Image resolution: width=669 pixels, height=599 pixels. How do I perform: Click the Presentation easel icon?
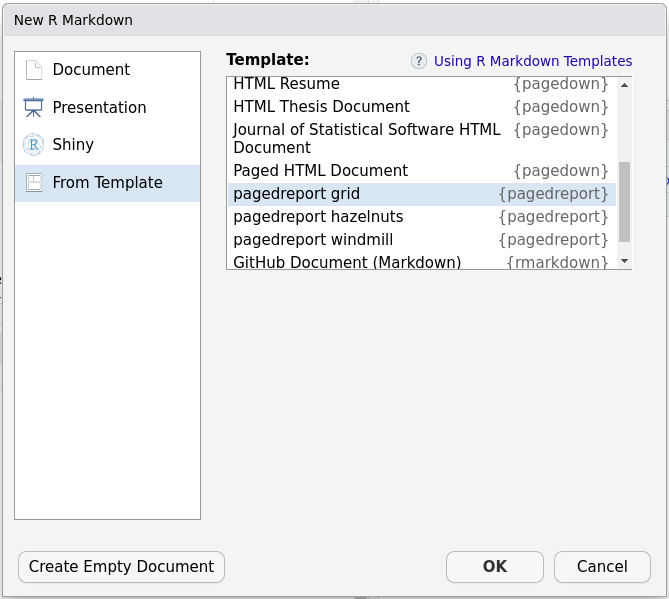coord(33,107)
